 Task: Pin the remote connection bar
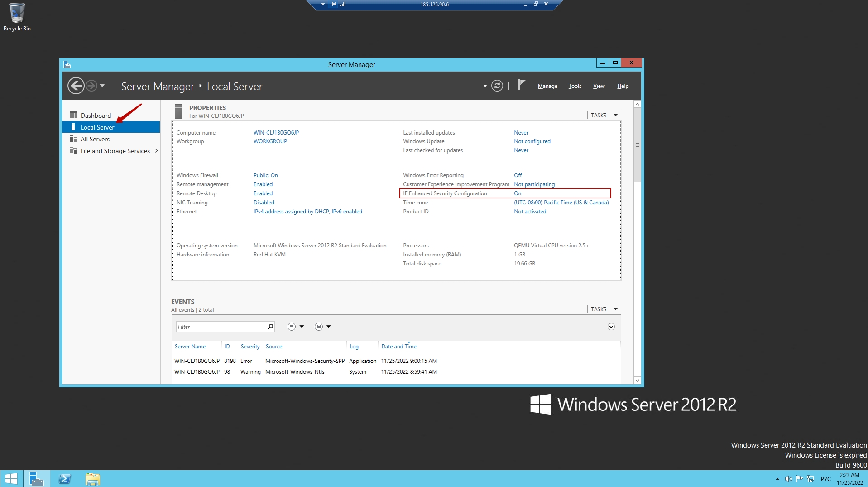pos(334,4)
